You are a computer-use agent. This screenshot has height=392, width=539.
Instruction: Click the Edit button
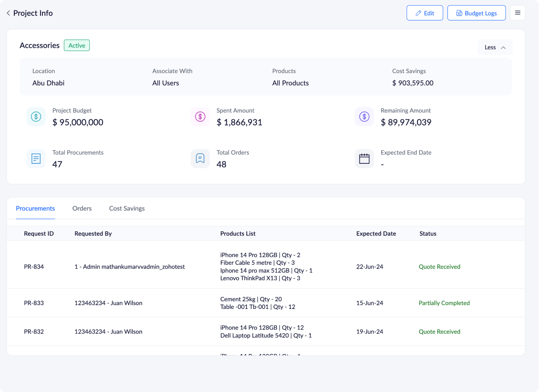(x=425, y=13)
